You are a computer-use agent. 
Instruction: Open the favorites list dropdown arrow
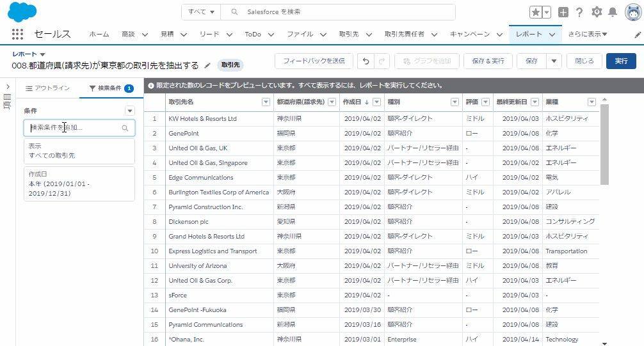(x=547, y=12)
